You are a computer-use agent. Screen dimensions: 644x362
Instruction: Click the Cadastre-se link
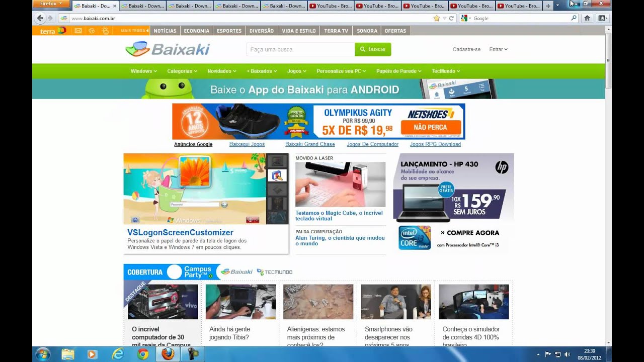click(466, 49)
